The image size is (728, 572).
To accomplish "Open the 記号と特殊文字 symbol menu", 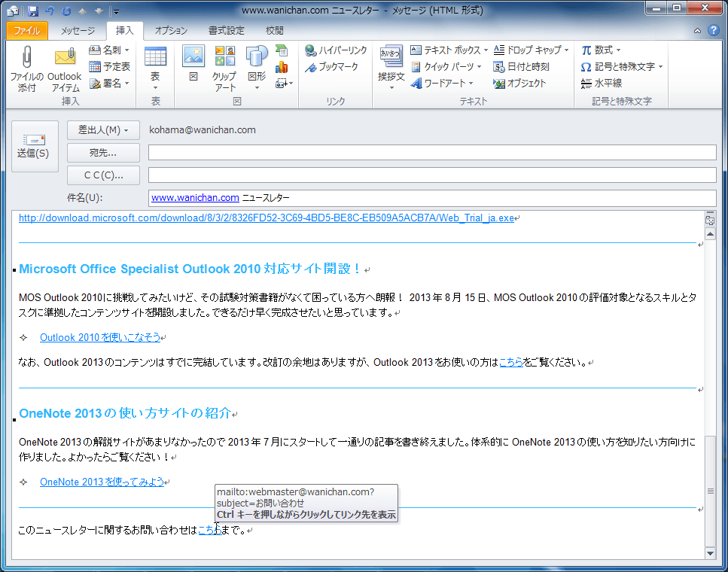I will (622, 66).
